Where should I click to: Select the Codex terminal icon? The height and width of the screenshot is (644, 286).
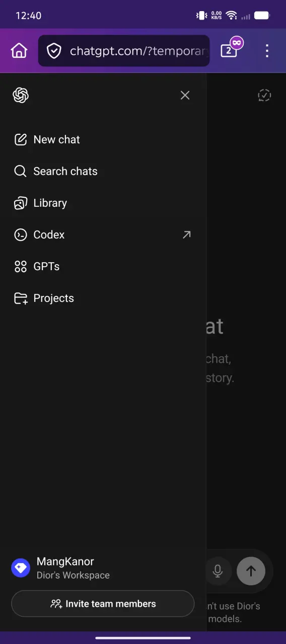tap(20, 234)
